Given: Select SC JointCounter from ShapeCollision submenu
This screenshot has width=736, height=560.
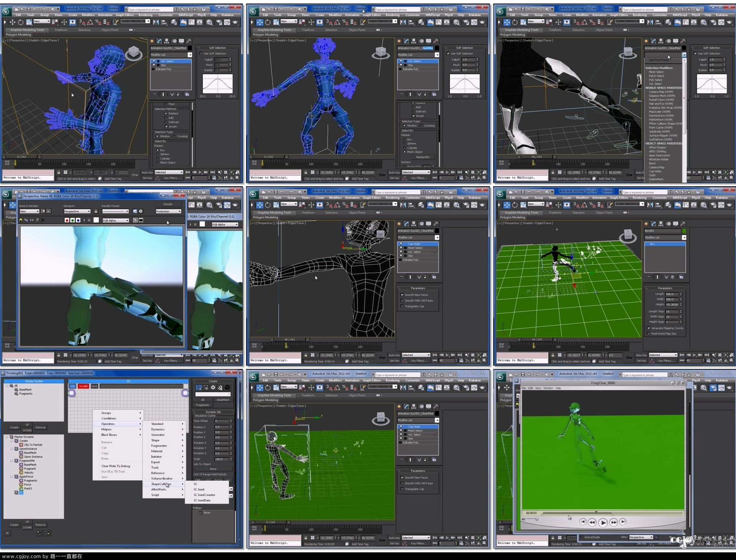Looking at the screenshot, I should click(207, 495).
